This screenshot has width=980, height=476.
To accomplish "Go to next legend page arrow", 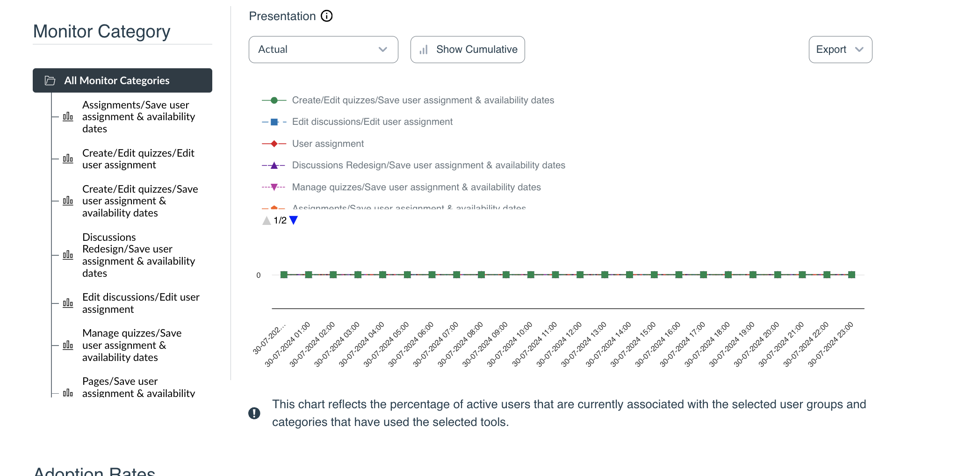I will (294, 220).
